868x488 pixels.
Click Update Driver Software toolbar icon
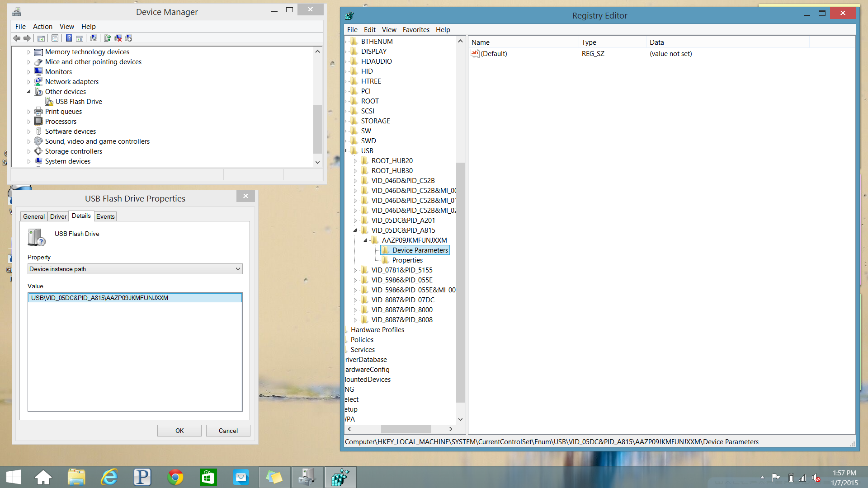[108, 38]
